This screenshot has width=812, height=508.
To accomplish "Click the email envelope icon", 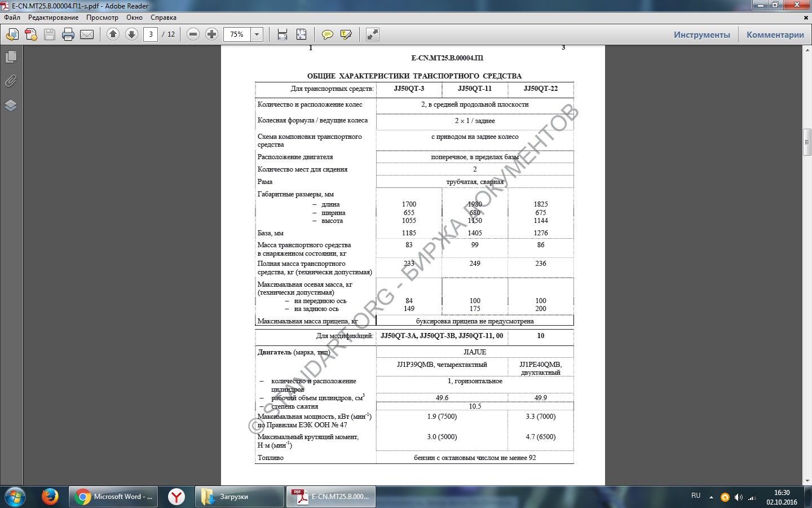I will 87,34.
